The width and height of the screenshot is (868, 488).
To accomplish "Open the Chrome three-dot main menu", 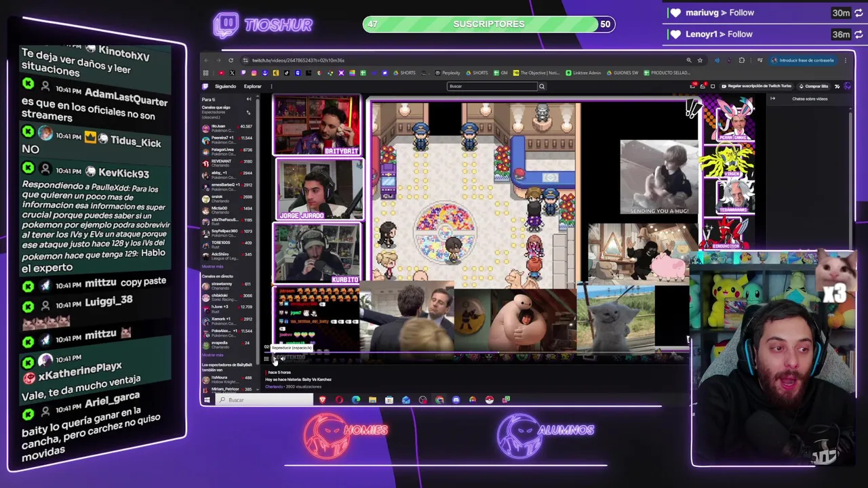I will (x=845, y=60).
